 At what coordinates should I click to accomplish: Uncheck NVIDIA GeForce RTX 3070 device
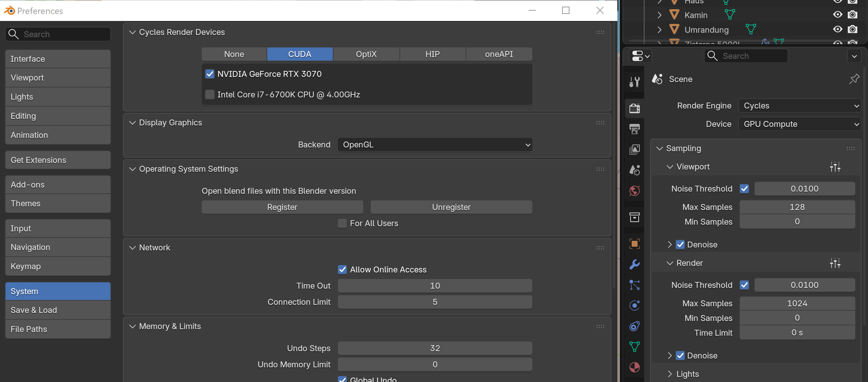point(210,74)
